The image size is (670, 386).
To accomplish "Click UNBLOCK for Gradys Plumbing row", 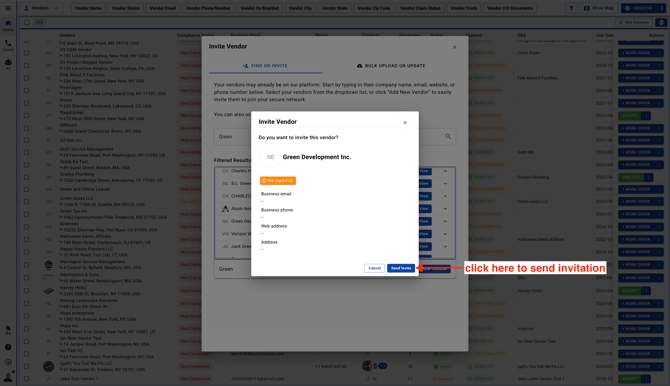I will pyautogui.click(x=631, y=177).
